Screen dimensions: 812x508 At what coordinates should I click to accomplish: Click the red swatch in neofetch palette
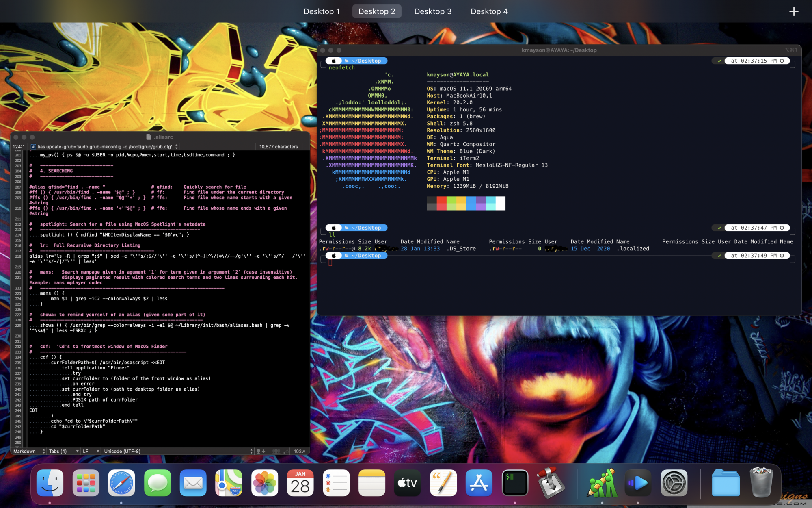[441, 203]
